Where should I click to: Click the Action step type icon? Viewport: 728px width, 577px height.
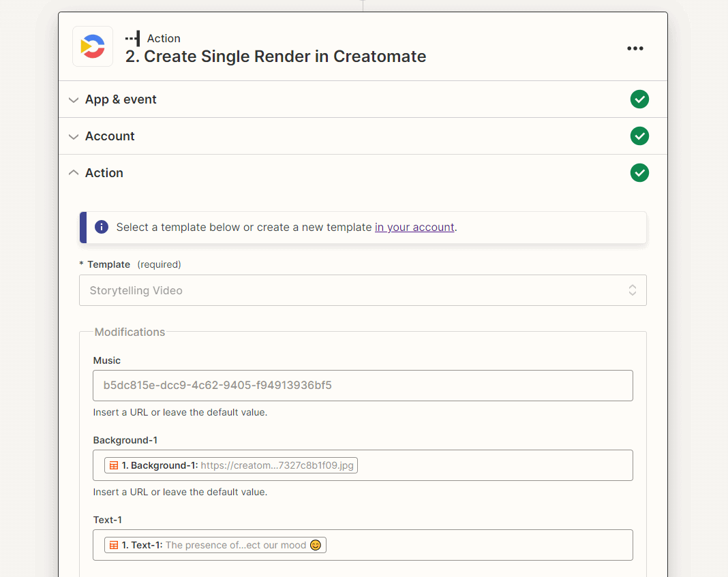click(133, 38)
